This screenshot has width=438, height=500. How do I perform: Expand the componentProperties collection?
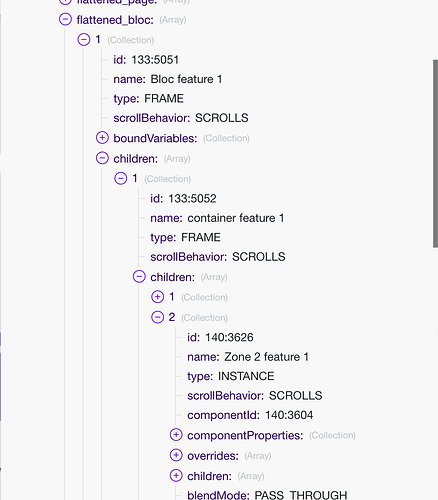coord(176,435)
